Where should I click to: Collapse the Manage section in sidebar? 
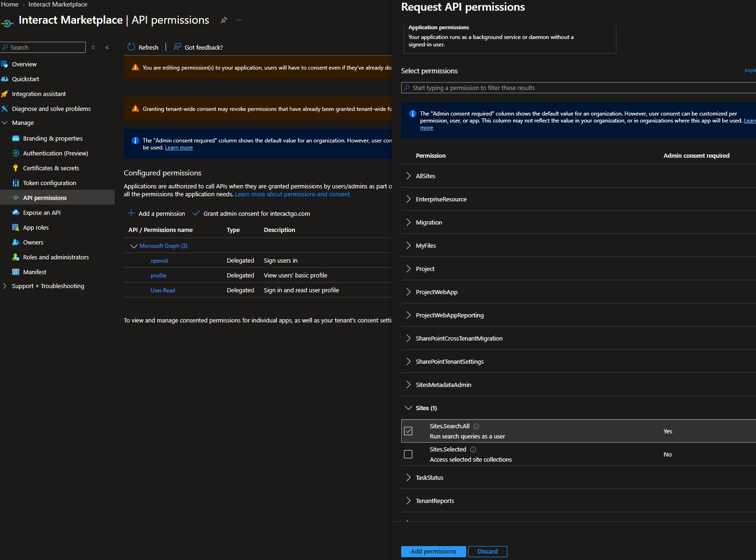(5, 123)
